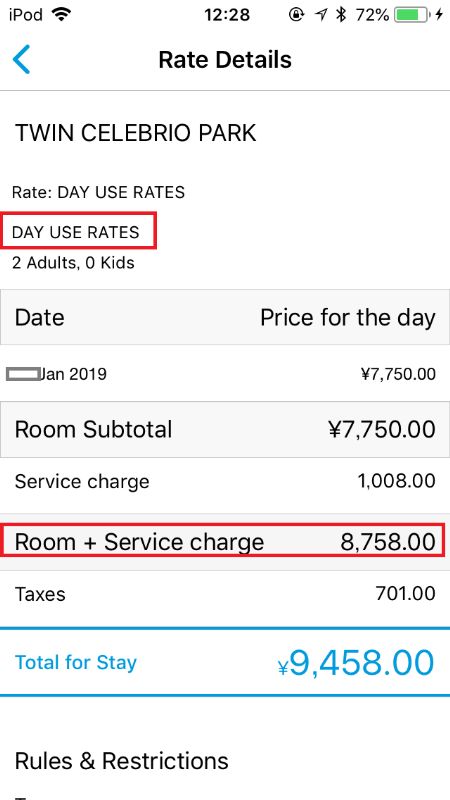Tap the 2 Adults, 0 Kids text
Screen dimensions: 450x800
(73, 263)
